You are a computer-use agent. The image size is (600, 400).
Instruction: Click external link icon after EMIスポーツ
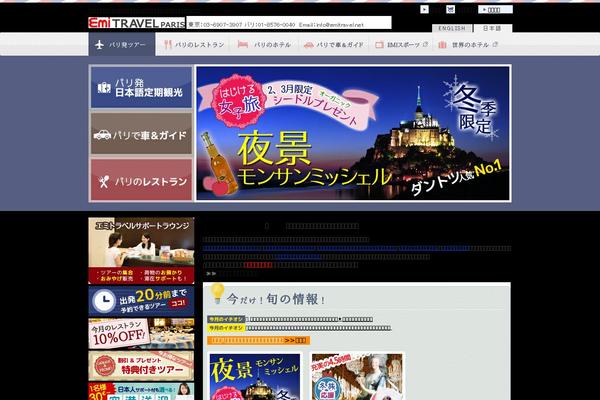[x=425, y=44]
